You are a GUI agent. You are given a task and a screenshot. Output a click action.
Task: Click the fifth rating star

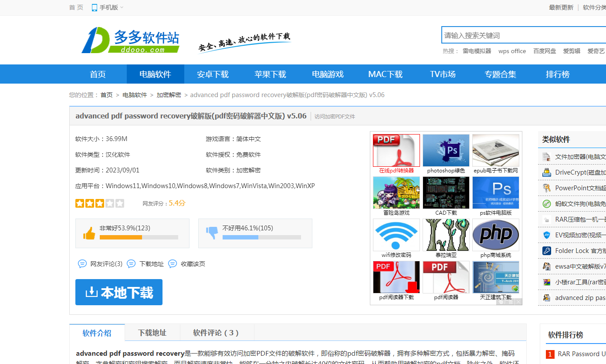120,203
